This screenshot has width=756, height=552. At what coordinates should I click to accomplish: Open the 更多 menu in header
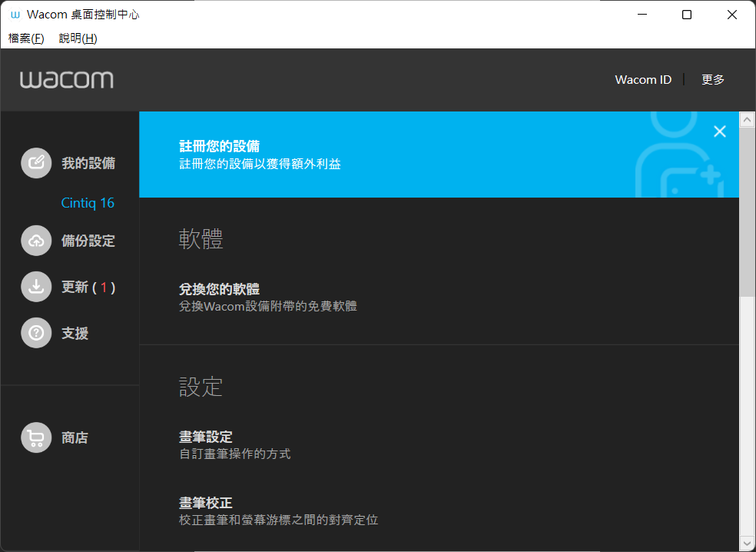pos(713,80)
